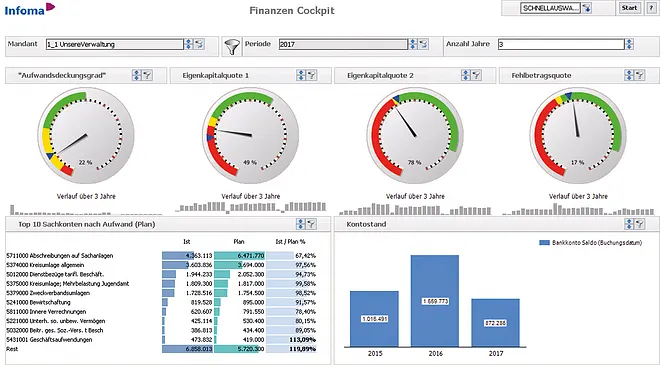Click the Aufwandsdeckungsgrad panel filter icon
The width and height of the screenshot is (665, 365).
pyautogui.click(x=147, y=75)
